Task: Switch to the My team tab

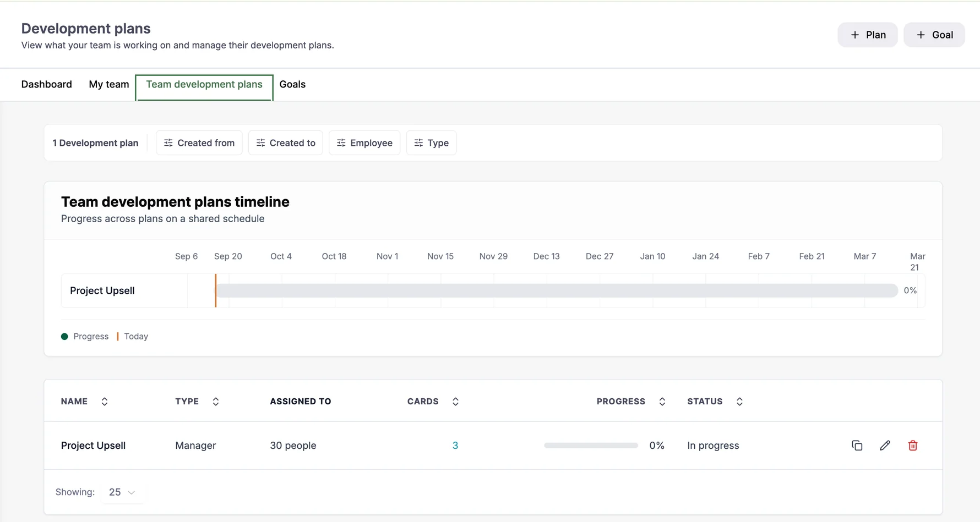Action: 109,84
